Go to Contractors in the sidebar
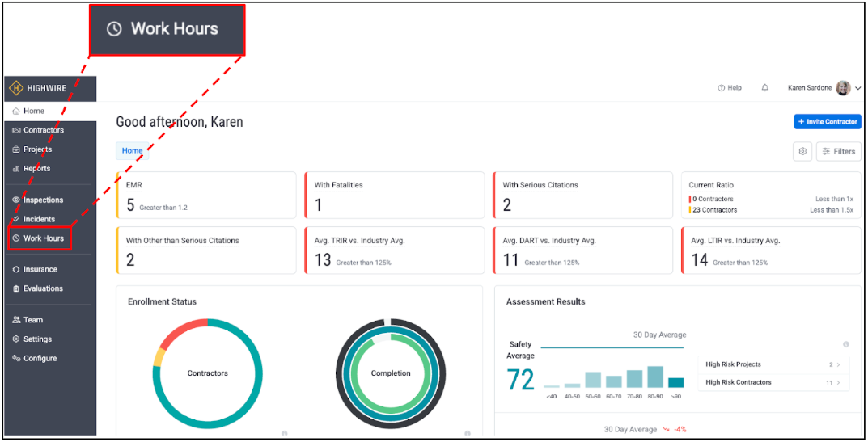Image resolution: width=868 pixels, height=442 pixels. click(x=44, y=130)
